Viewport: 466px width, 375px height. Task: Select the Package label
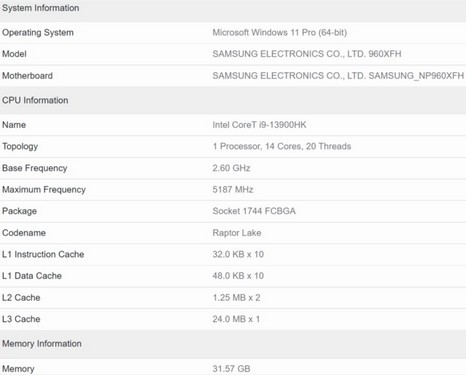[19, 211]
